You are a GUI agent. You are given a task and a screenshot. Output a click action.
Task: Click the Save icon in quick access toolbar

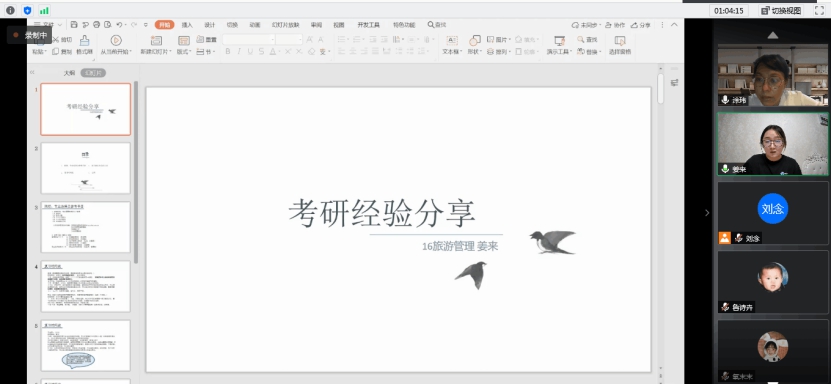point(74,25)
